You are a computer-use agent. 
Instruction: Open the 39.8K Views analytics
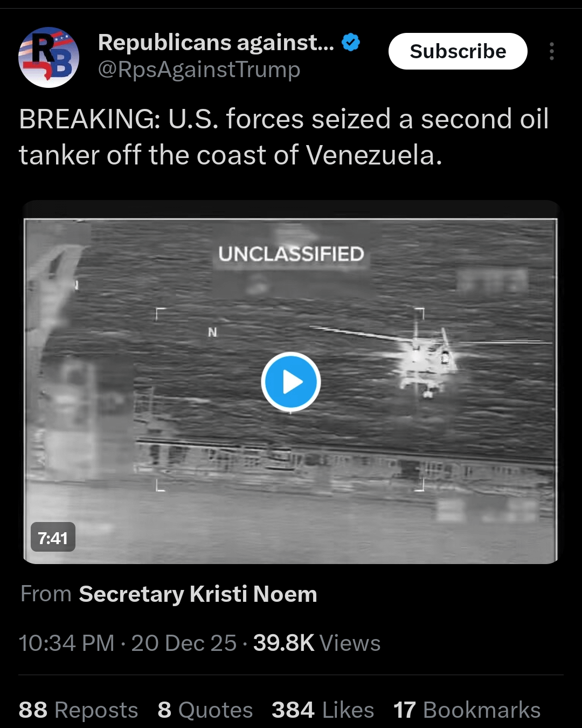[317, 643]
